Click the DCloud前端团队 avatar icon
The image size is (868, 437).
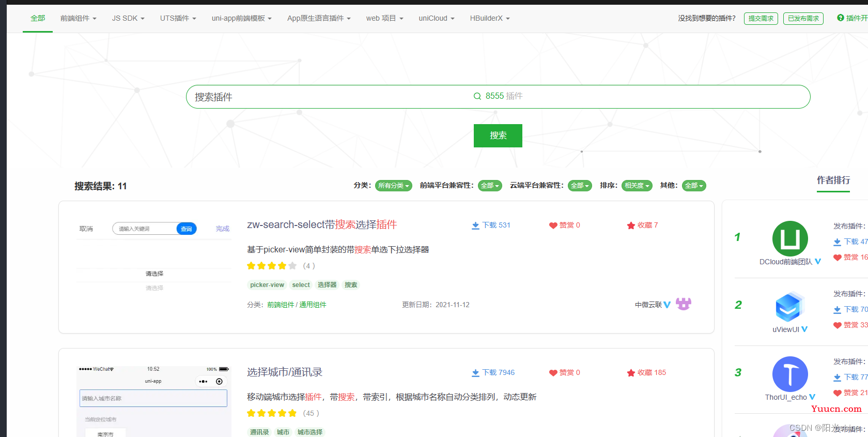pos(790,238)
